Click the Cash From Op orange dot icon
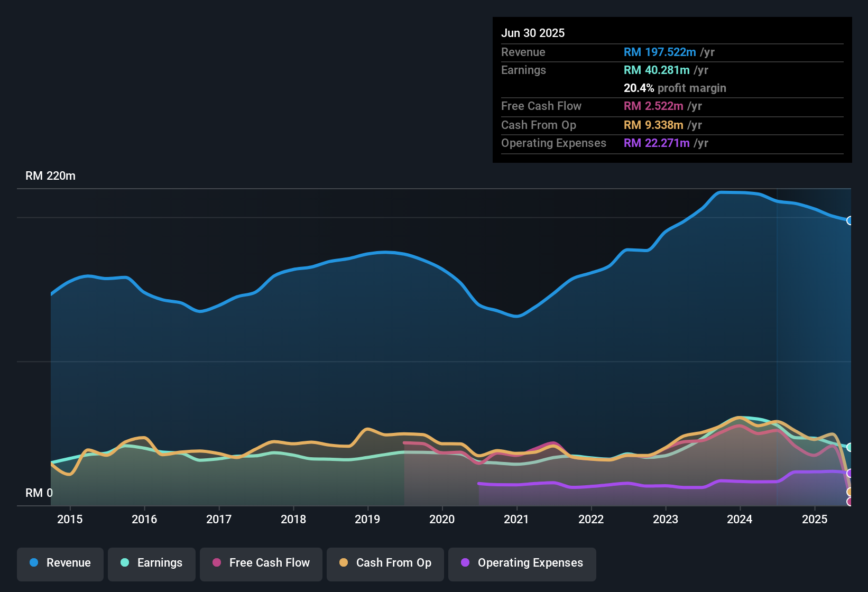The height and width of the screenshot is (592, 868). 344,563
